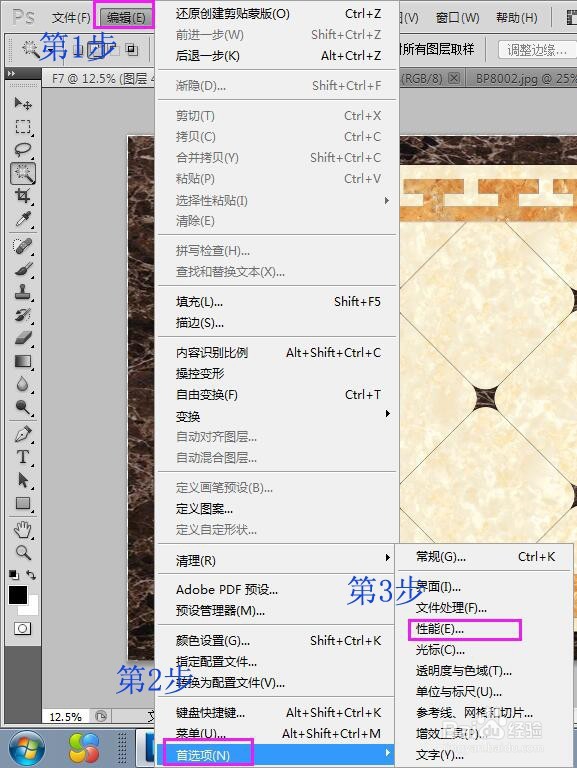
Task: Select the Gradient tool
Action: (23, 361)
